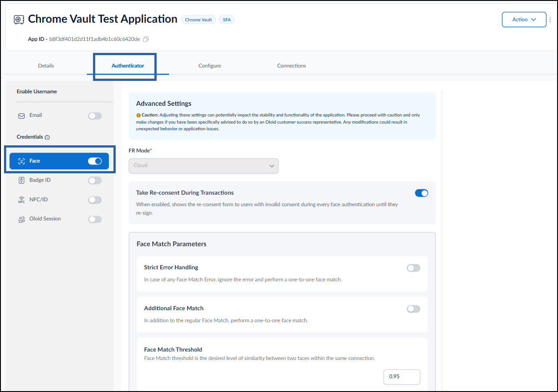Click the NFC icon

point(21,200)
